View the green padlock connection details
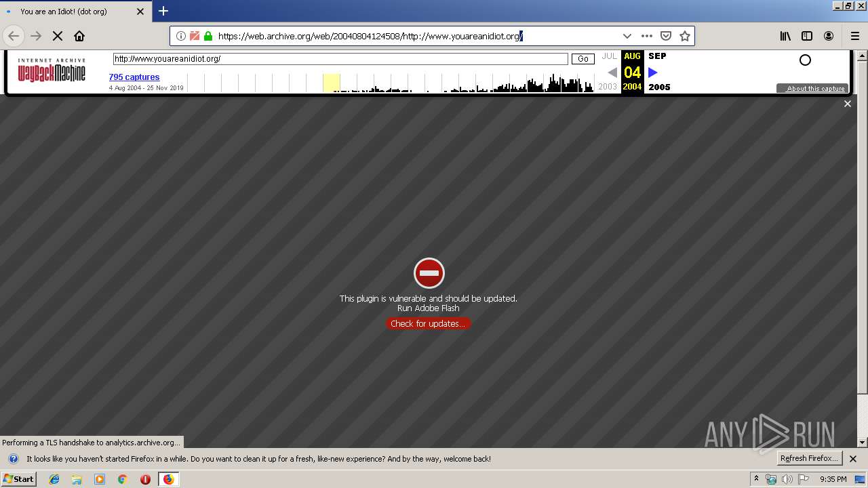This screenshot has width=868, height=488. point(208,36)
